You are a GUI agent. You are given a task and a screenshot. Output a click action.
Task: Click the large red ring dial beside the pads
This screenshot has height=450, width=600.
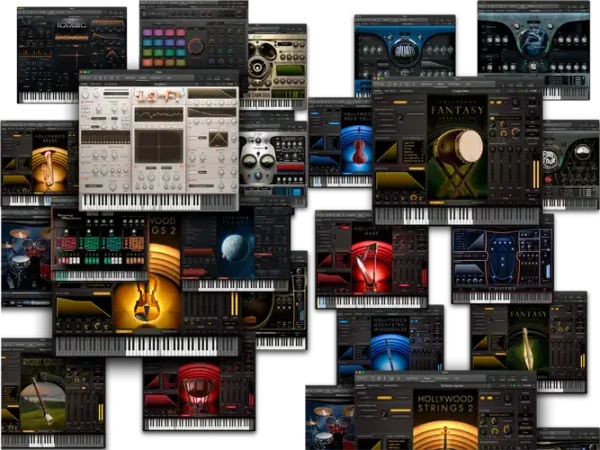coord(196,46)
